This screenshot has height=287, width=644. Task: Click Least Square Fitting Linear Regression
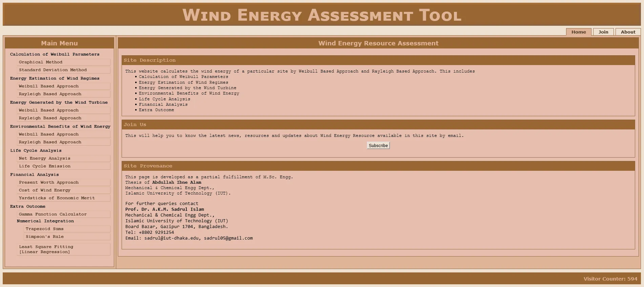click(x=46, y=249)
